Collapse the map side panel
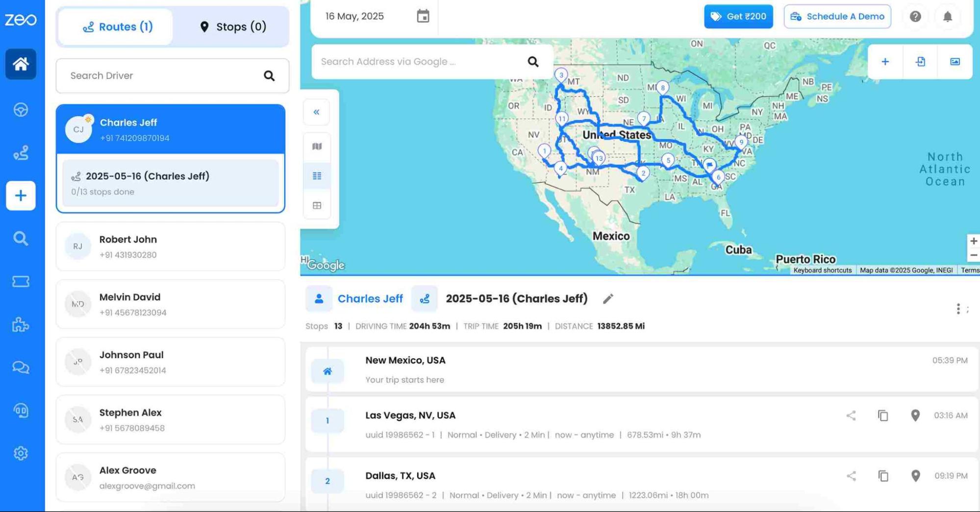This screenshot has width=980, height=512. point(316,112)
